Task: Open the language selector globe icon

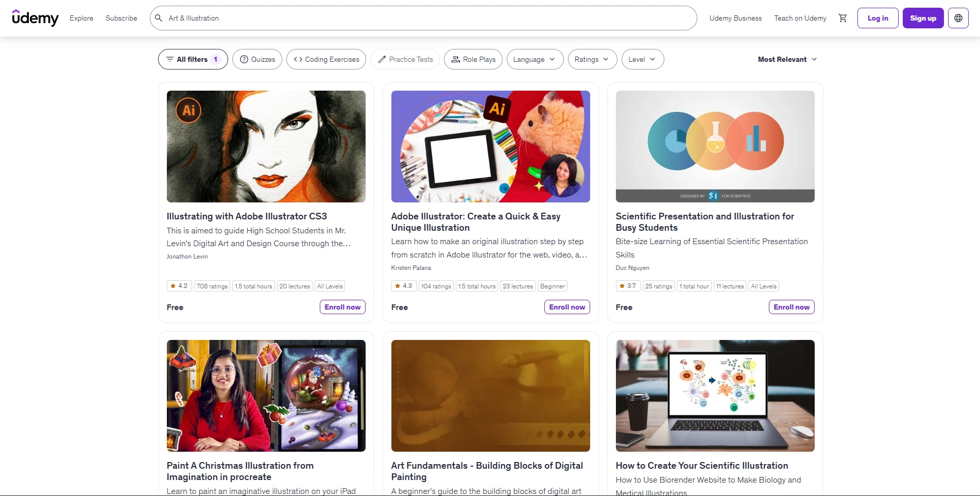Action: click(958, 18)
